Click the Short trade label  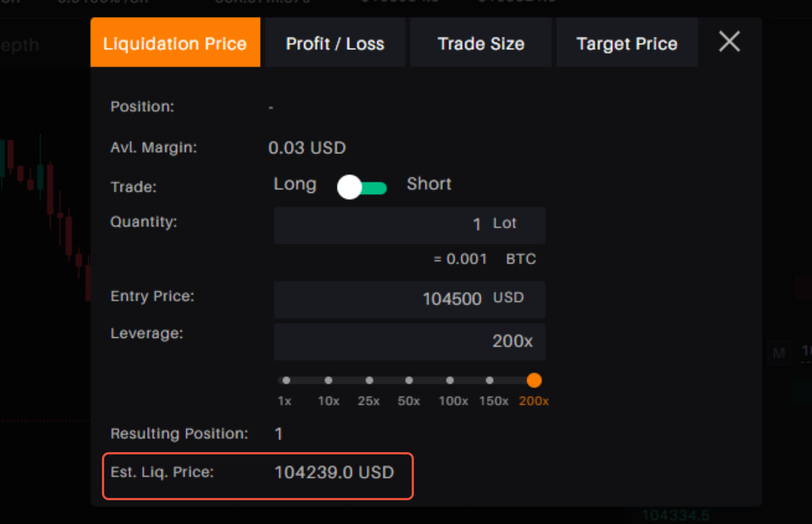429,184
